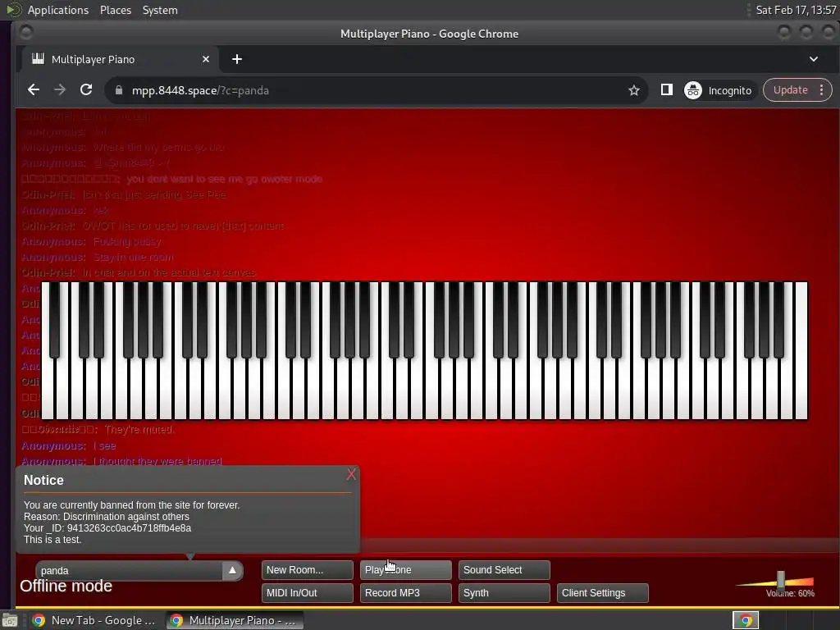Image resolution: width=840 pixels, height=630 pixels.
Task: Select the Multiplayer Piano browser tab
Action: coord(120,59)
